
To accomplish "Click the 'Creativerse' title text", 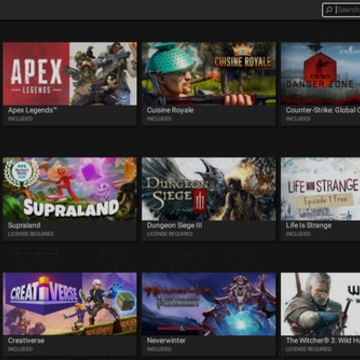I will point(26,341).
